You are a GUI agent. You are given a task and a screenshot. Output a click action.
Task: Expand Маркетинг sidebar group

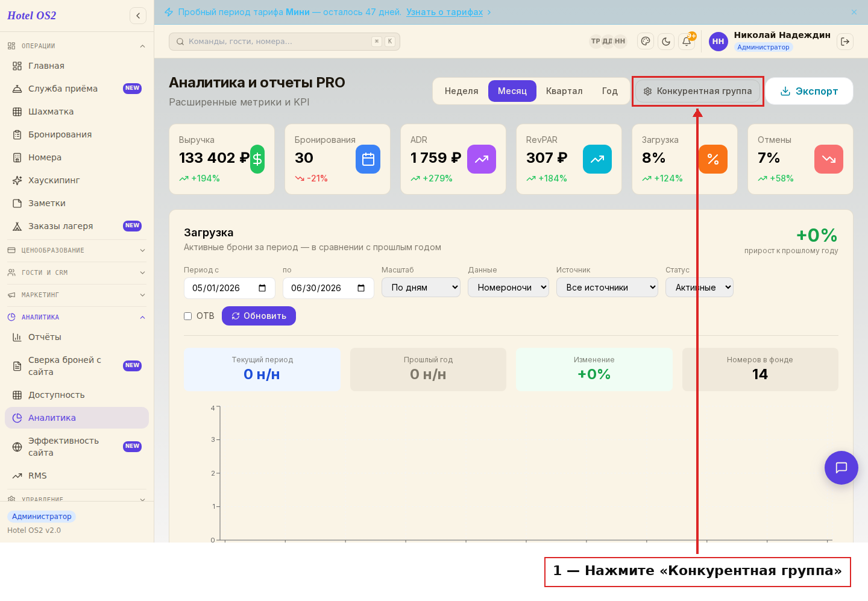77,295
